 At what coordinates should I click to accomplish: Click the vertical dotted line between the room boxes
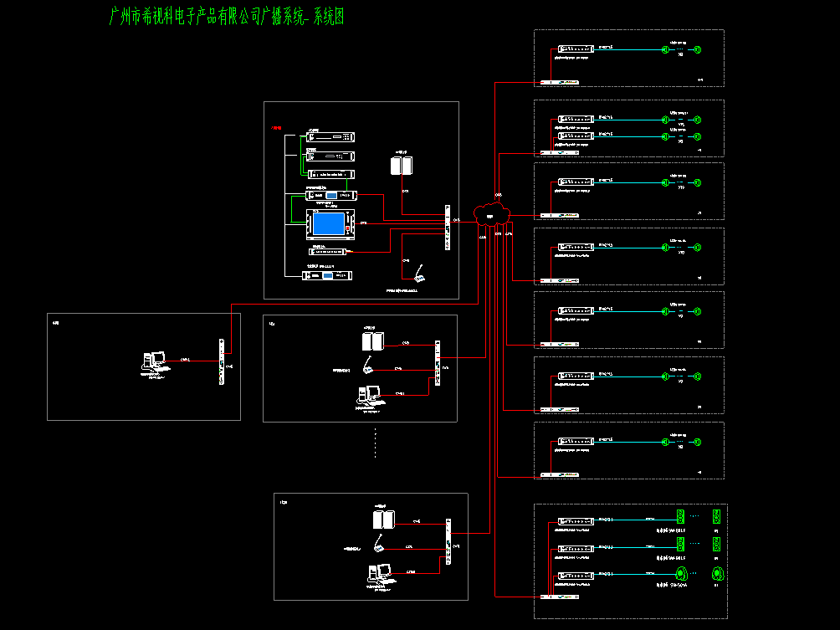coord(375,443)
